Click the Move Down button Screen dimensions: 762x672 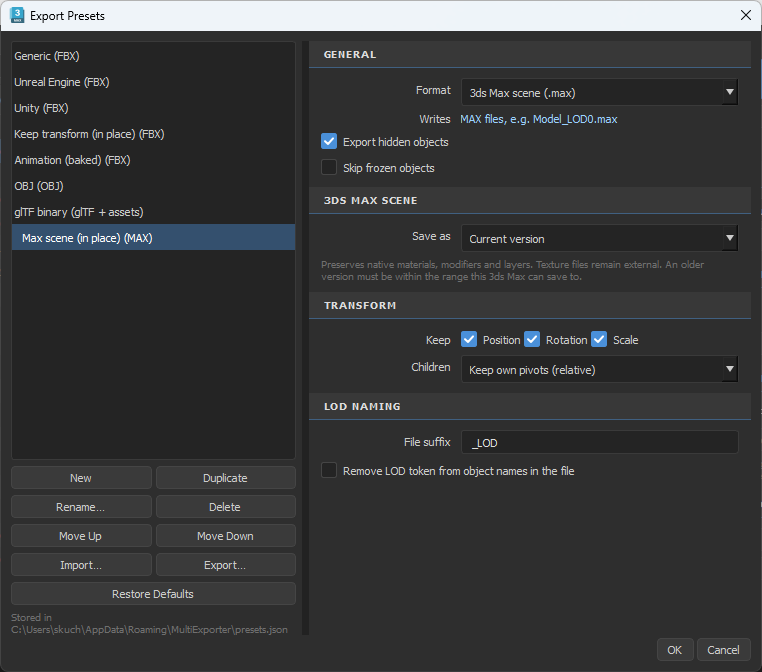[x=225, y=536]
